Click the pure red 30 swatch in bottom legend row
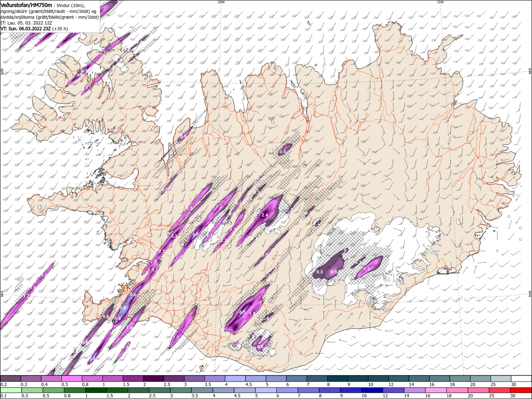This screenshot has height=399, width=532. pos(521,390)
